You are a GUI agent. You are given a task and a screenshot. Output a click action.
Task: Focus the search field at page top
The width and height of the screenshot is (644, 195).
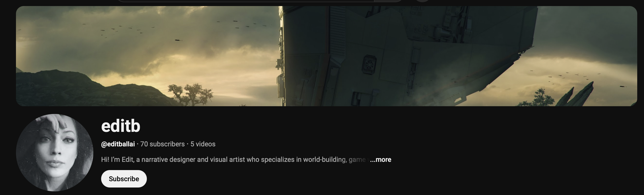pyautogui.click(x=245, y=1)
